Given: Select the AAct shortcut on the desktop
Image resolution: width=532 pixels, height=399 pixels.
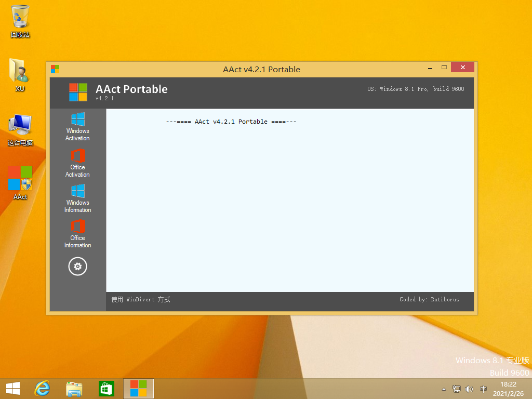Looking at the screenshot, I should point(20,182).
